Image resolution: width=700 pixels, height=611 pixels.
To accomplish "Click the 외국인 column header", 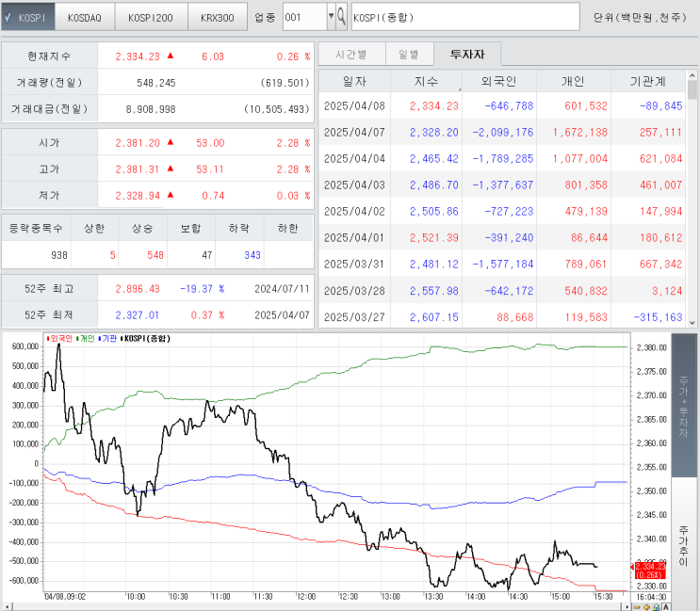I will pyautogui.click(x=499, y=81).
